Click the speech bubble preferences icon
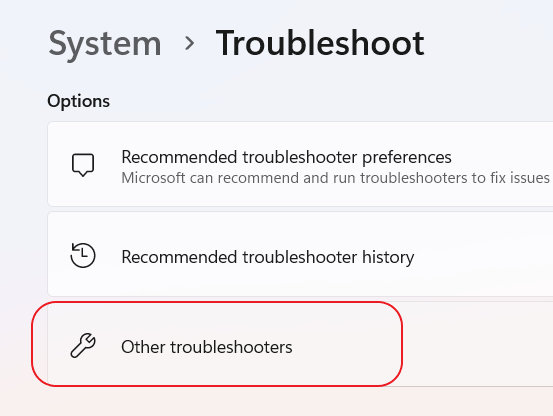 pyautogui.click(x=83, y=165)
